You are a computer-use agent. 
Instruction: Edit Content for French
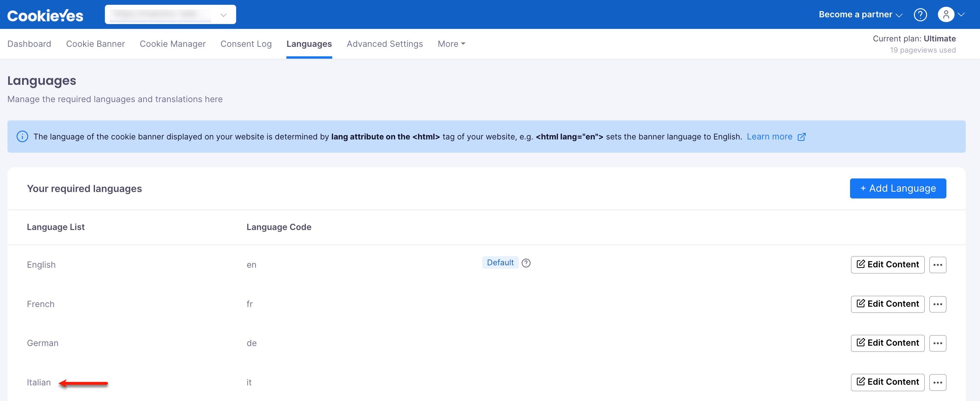click(888, 304)
